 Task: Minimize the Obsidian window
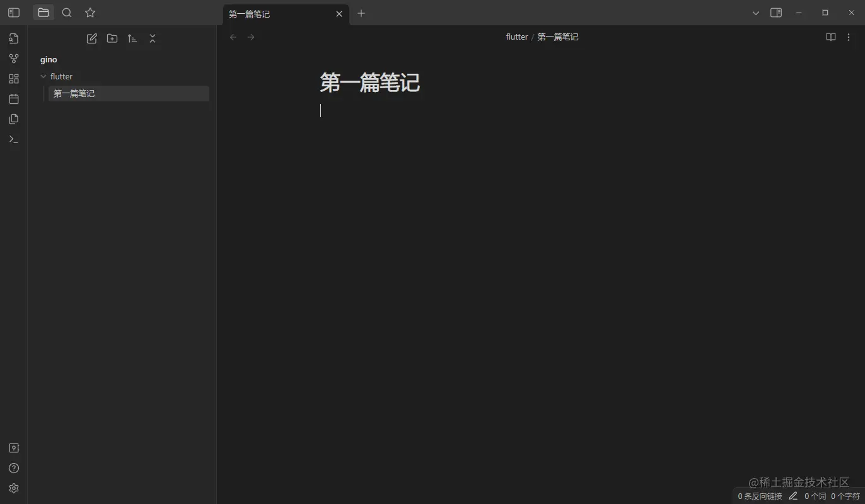click(799, 13)
